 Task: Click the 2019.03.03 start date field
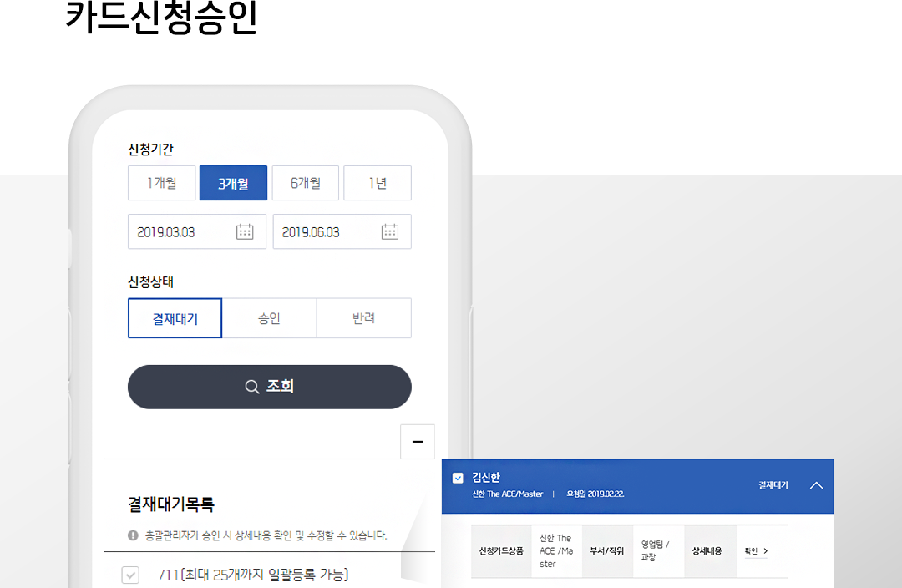197,232
